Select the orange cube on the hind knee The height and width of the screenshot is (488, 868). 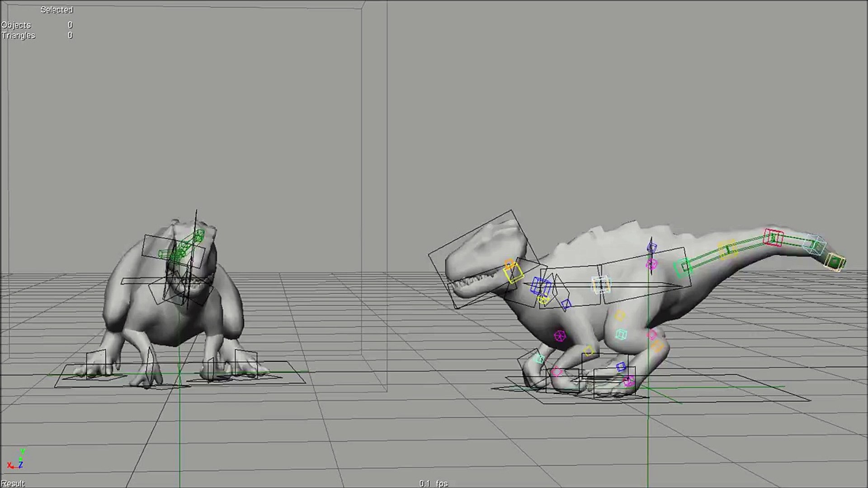657,347
